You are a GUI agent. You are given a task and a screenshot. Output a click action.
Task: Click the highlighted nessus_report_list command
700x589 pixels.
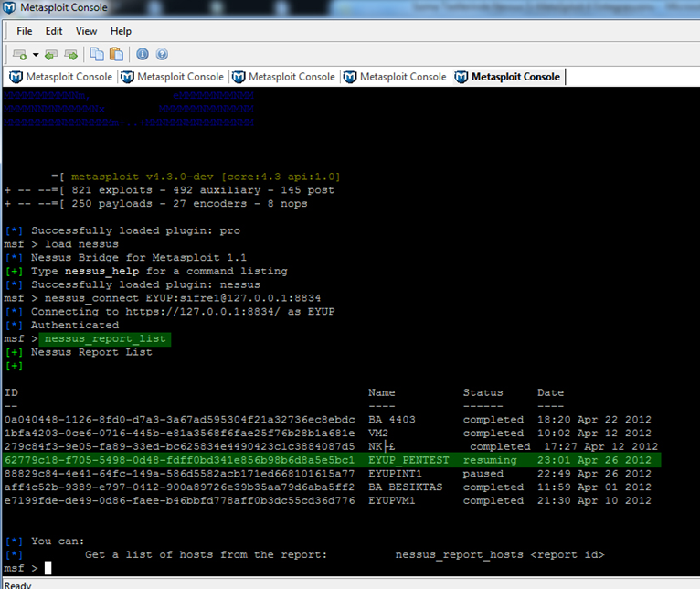pyautogui.click(x=105, y=338)
